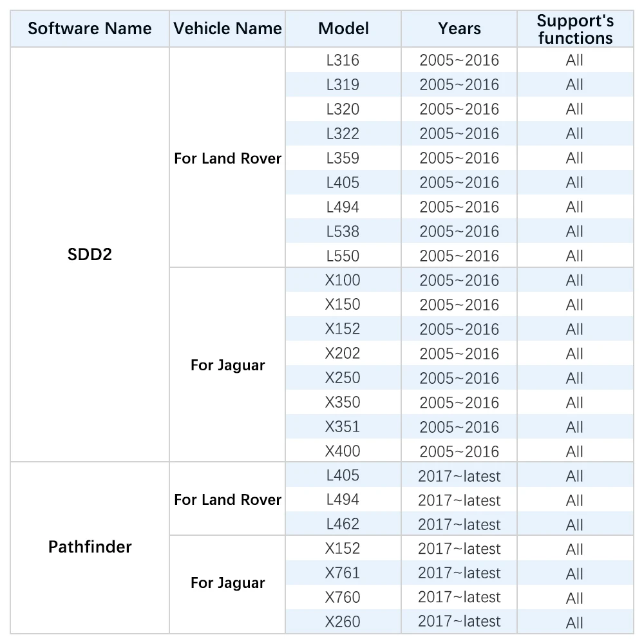Screen dimensions: 644x644
Task: Click the Years column header
Action: pos(459,29)
